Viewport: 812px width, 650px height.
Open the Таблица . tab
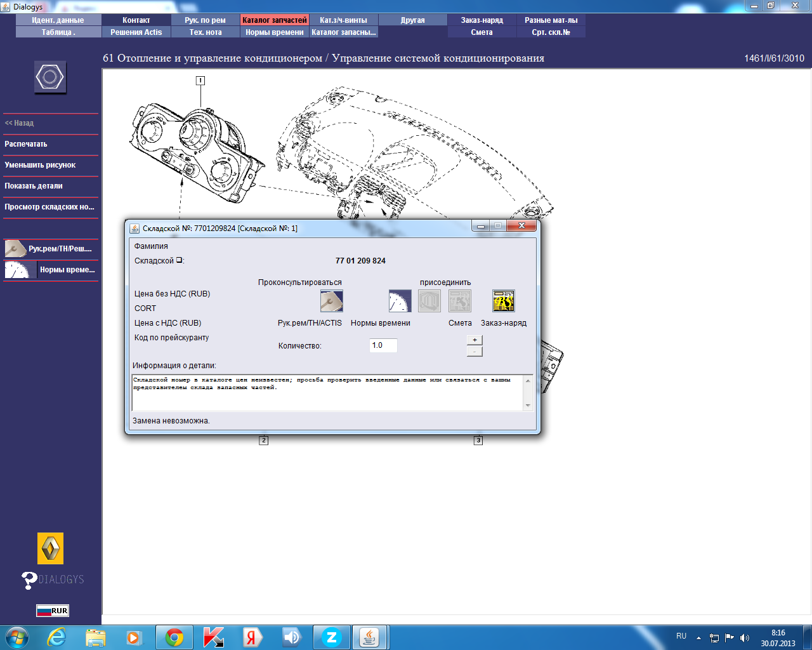point(58,32)
